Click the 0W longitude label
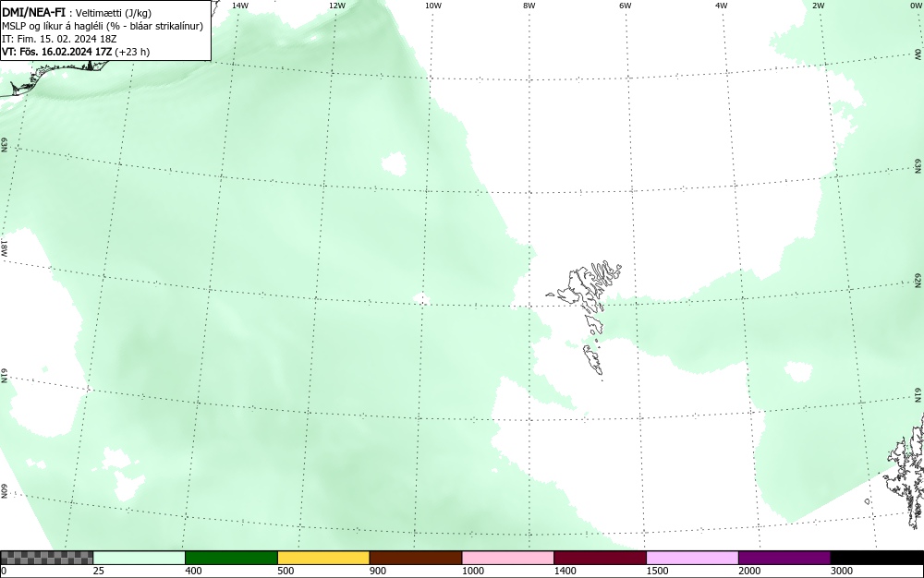The height and width of the screenshot is (578, 924). tap(915, 6)
